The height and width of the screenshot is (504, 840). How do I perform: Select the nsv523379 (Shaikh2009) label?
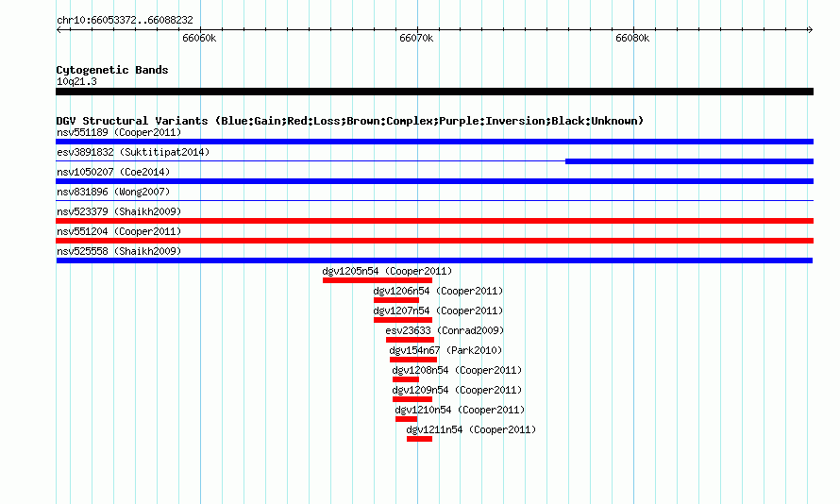coord(119,211)
